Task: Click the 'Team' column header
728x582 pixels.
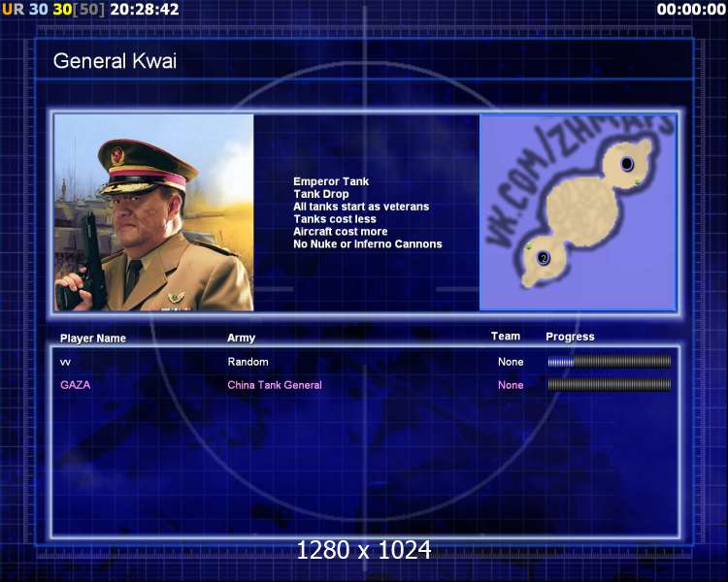Action: point(506,336)
